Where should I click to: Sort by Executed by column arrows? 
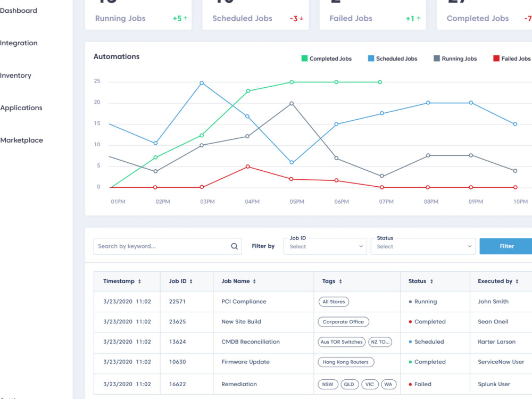517,281
